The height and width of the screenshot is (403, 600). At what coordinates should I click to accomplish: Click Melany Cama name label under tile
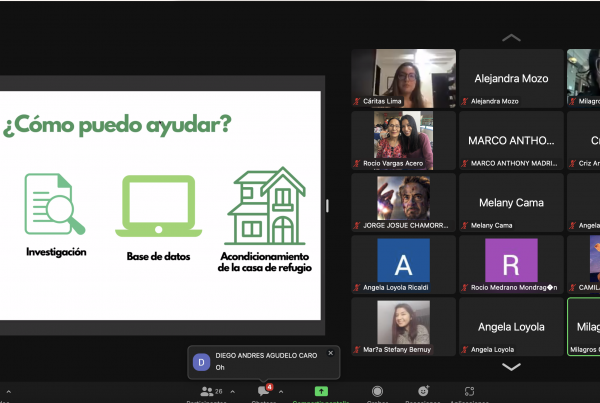click(491, 225)
